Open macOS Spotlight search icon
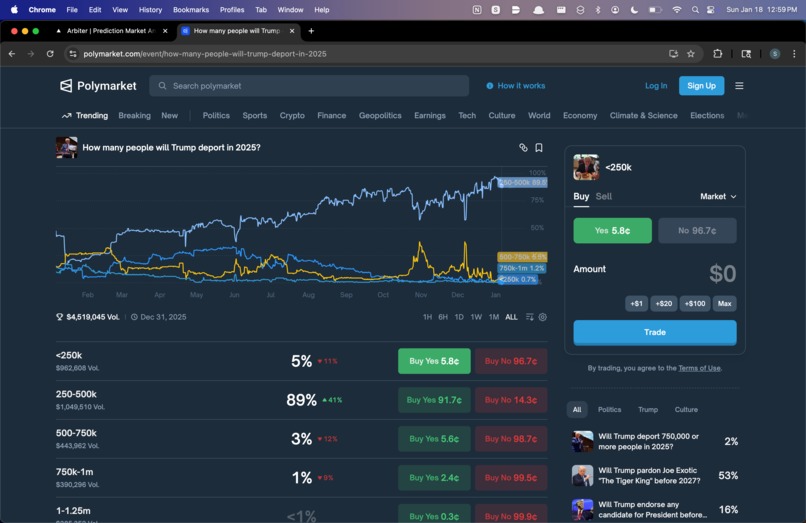 (x=695, y=10)
